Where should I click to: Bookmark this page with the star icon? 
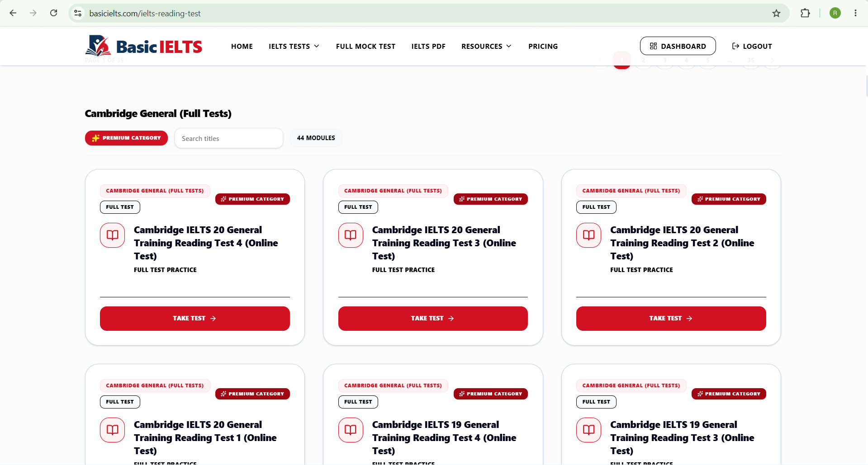776,13
